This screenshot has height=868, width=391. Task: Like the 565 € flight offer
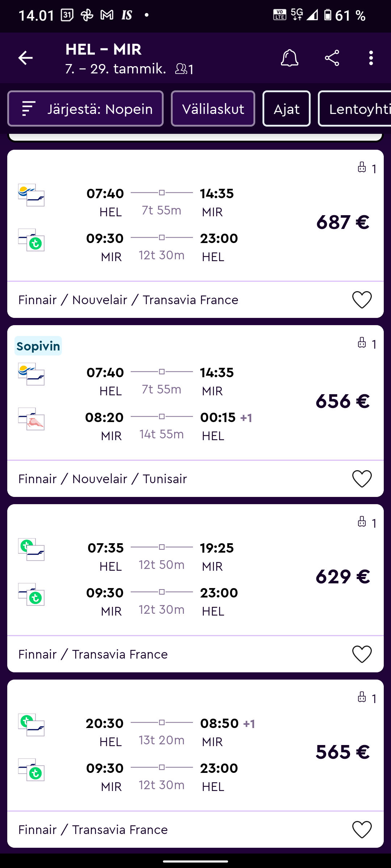(362, 829)
